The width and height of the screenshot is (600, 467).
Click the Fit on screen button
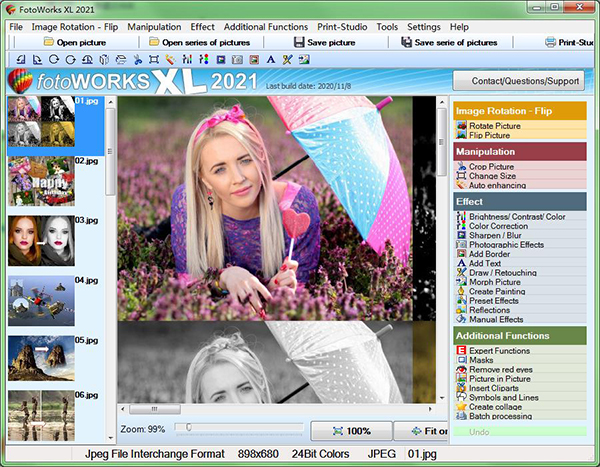pos(421,431)
